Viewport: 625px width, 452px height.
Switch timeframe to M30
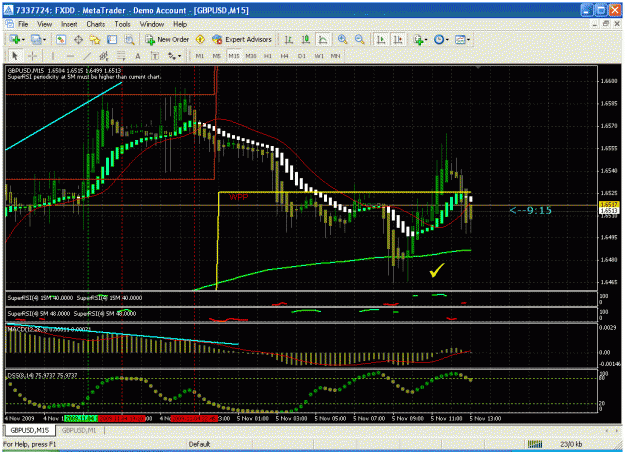[x=251, y=56]
